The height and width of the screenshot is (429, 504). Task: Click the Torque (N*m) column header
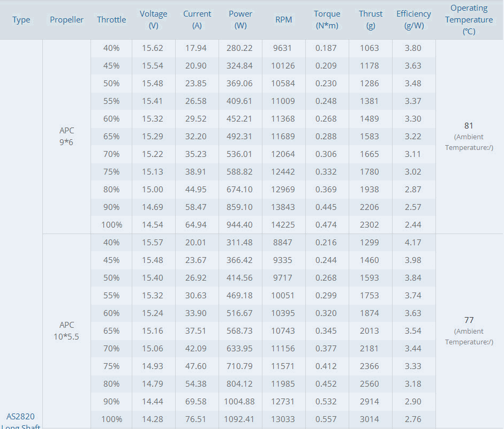[x=327, y=20]
